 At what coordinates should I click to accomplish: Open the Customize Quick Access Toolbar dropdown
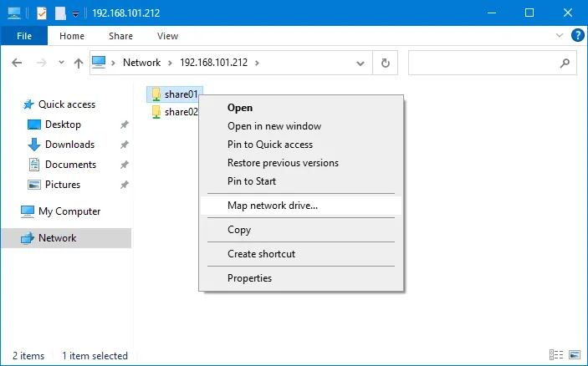[75, 14]
